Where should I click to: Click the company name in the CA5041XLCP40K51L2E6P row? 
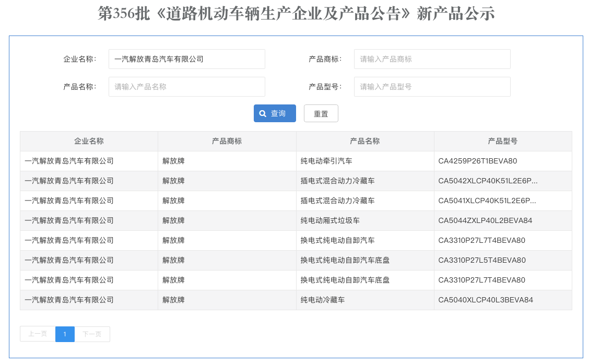coord(69,201)
